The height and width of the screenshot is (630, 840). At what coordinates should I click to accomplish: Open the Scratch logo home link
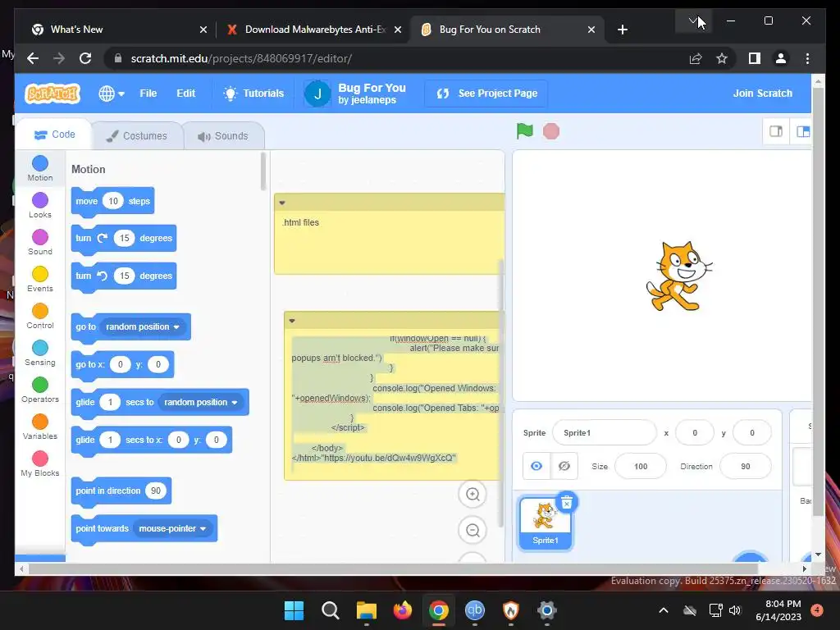52,94
